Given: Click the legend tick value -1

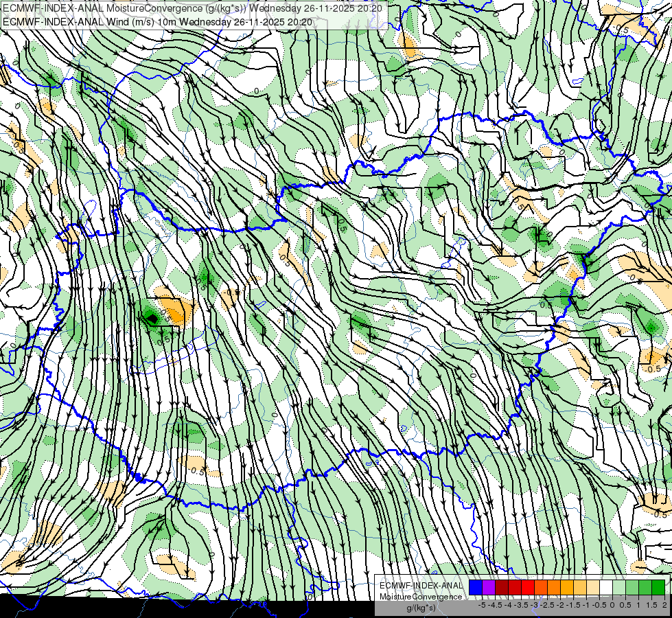Looking at the screenshot, I should [586, 605].
